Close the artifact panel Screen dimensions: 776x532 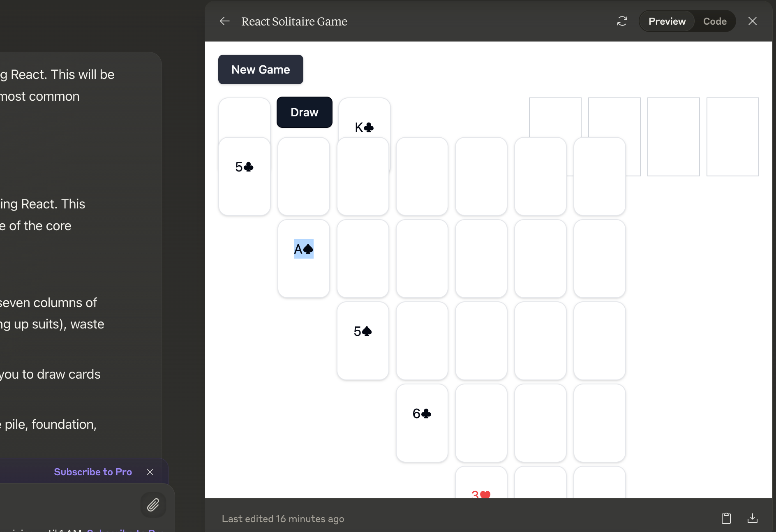pyautogui.click(x=752, y=21)
